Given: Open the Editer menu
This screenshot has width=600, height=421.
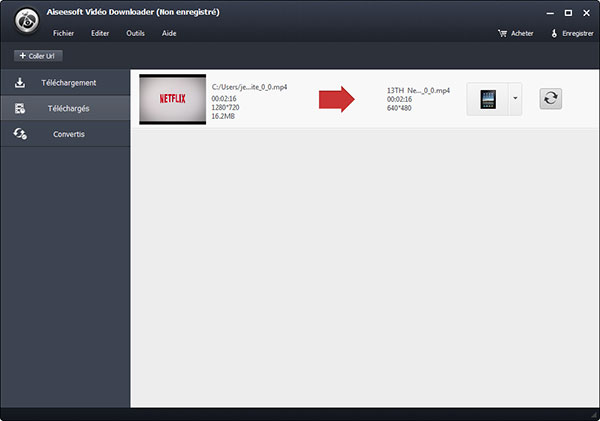Looking at the screenshot, I should tap(100, 33).
